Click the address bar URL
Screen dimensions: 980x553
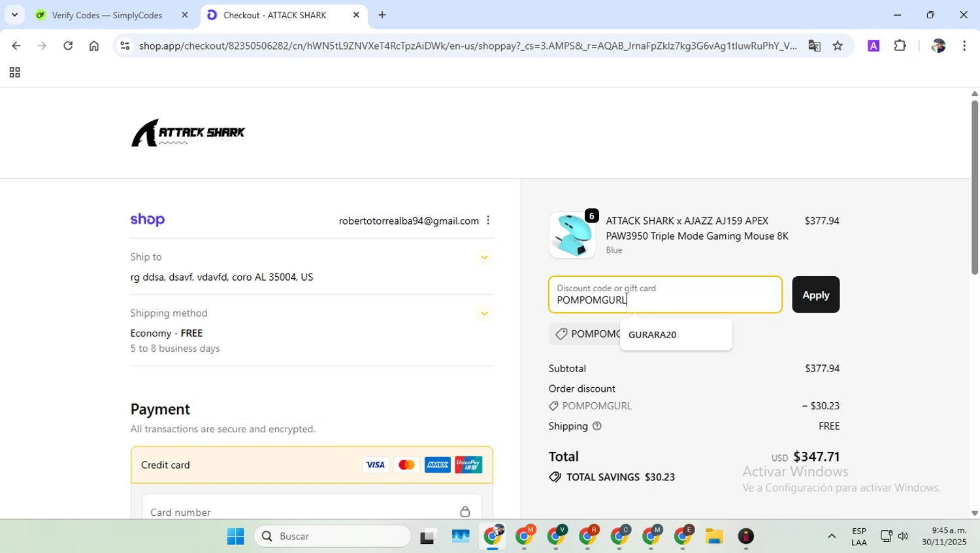point(468,46)
